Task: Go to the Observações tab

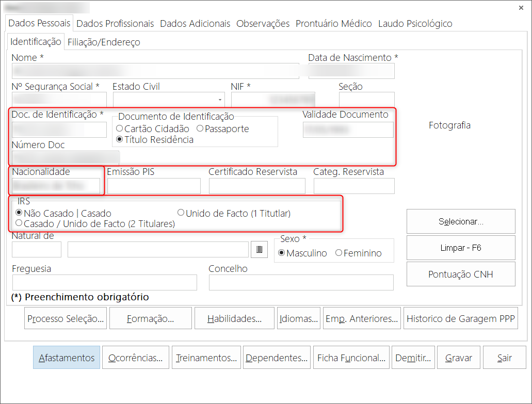Action: click(x=263, y=23)
